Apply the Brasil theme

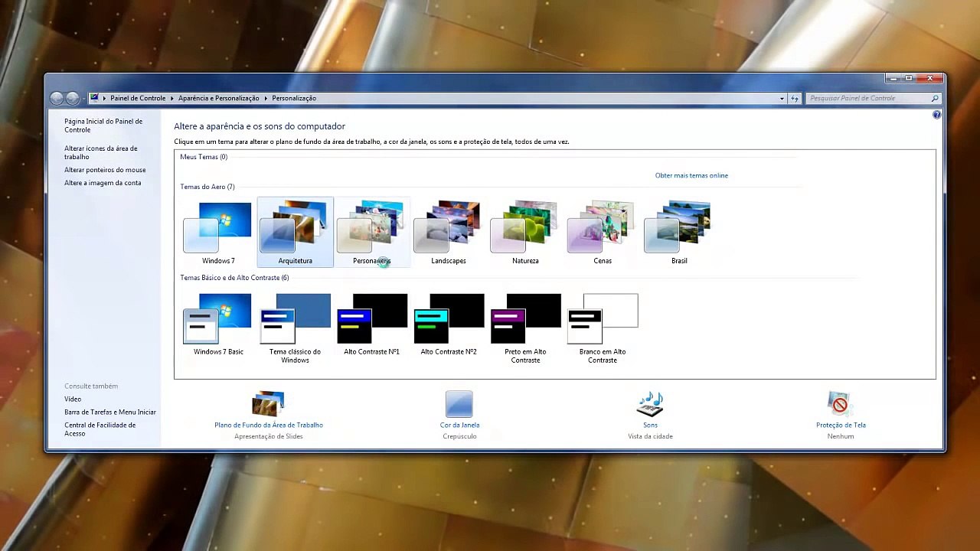pos(679,233)
